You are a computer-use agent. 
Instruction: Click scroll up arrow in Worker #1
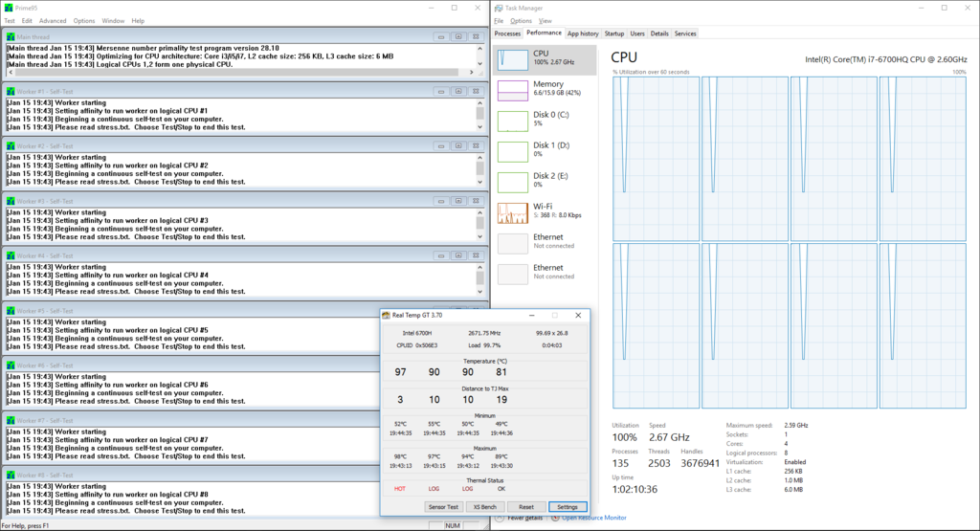(480, 103)
